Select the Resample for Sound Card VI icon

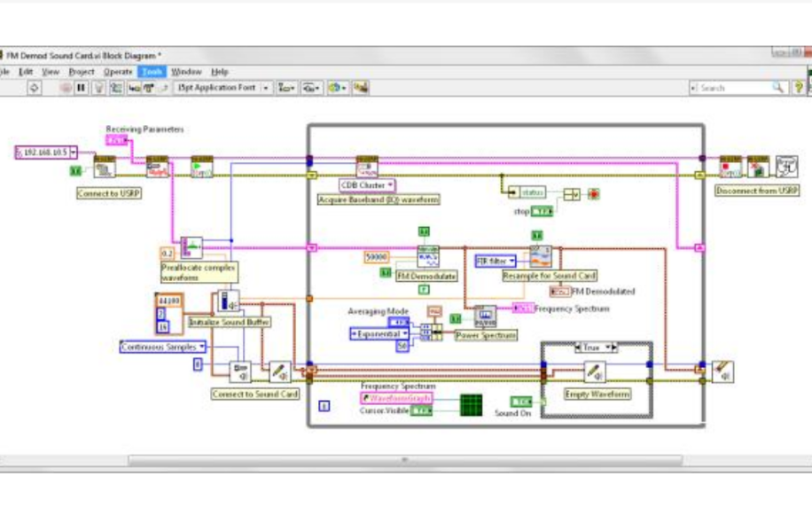click(x=541, y=256)
